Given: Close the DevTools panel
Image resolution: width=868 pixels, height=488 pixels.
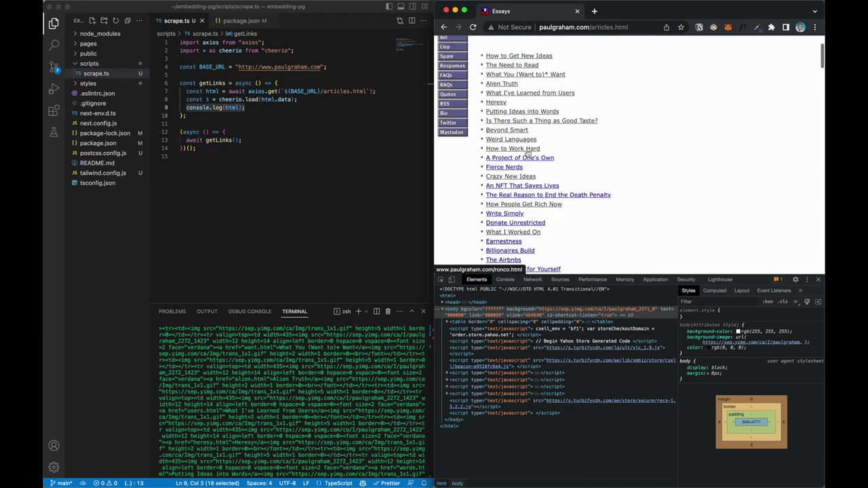Looking at the screenshot, I should (x=818, y=279).
